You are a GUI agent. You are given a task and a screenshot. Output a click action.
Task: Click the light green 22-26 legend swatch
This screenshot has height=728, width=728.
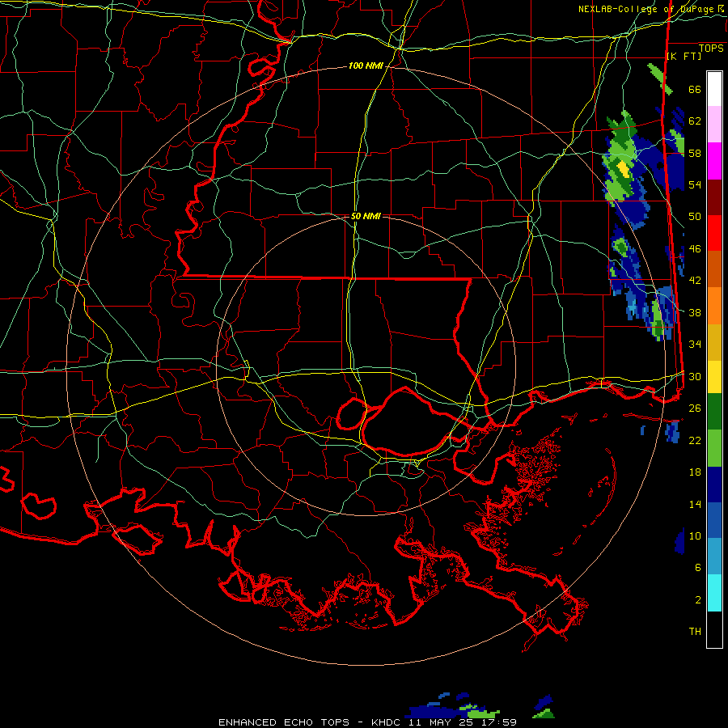click(714, 448)
